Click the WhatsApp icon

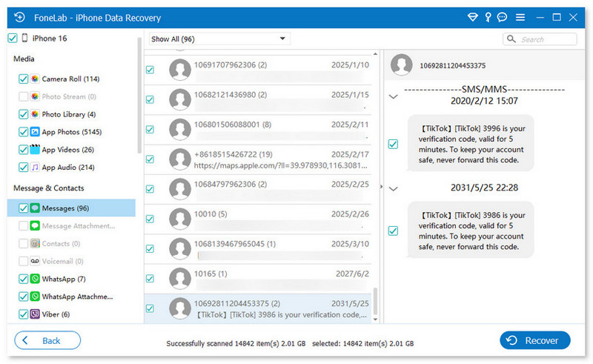35,279
